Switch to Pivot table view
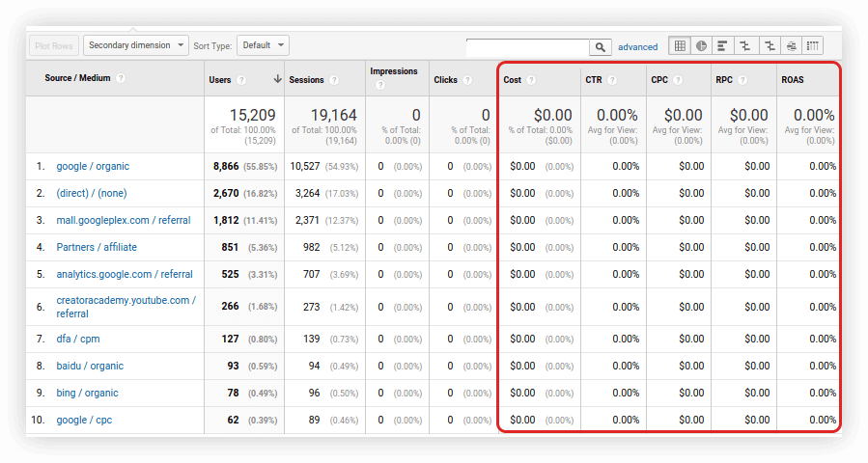 (812, 45)
